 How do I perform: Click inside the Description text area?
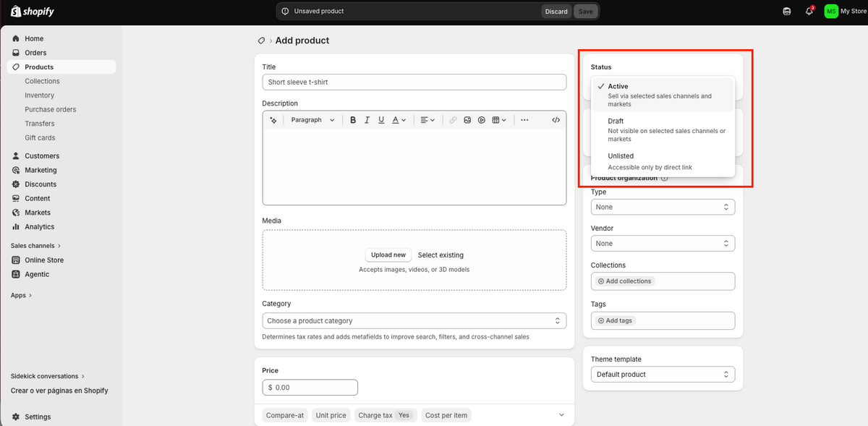click(414, 167)
